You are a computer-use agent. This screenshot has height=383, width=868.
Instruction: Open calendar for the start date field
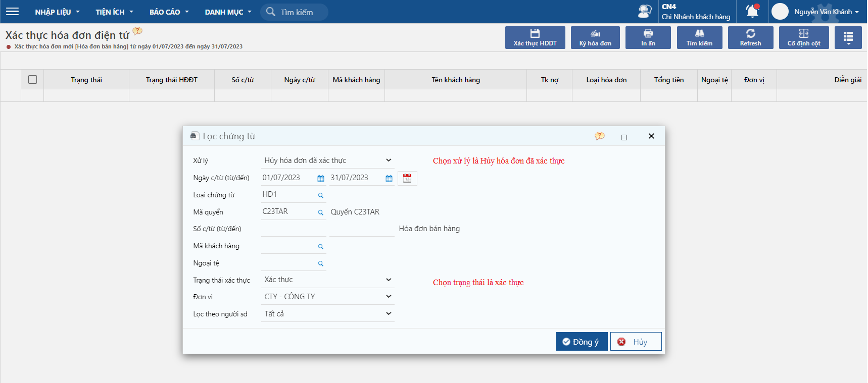321,179
